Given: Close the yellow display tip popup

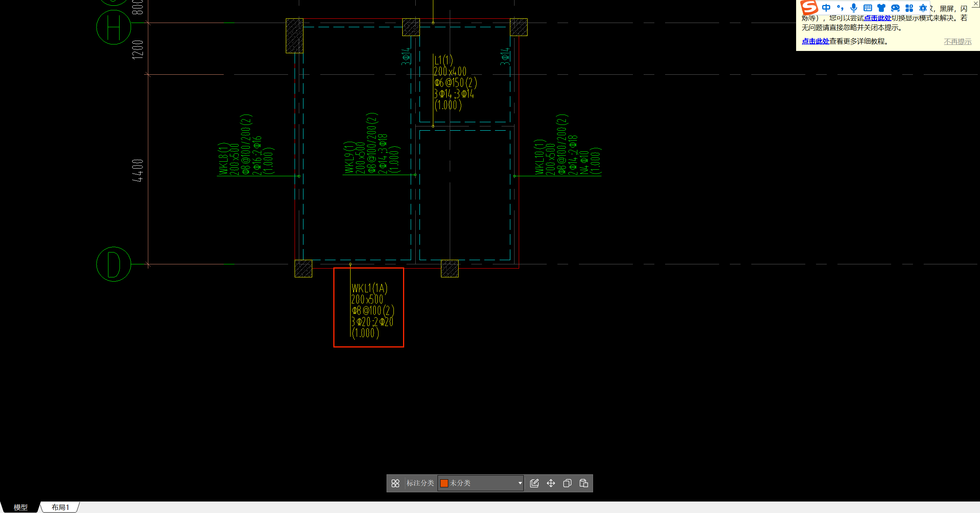Looking at the screenshot, I should (x=976, y=3).
